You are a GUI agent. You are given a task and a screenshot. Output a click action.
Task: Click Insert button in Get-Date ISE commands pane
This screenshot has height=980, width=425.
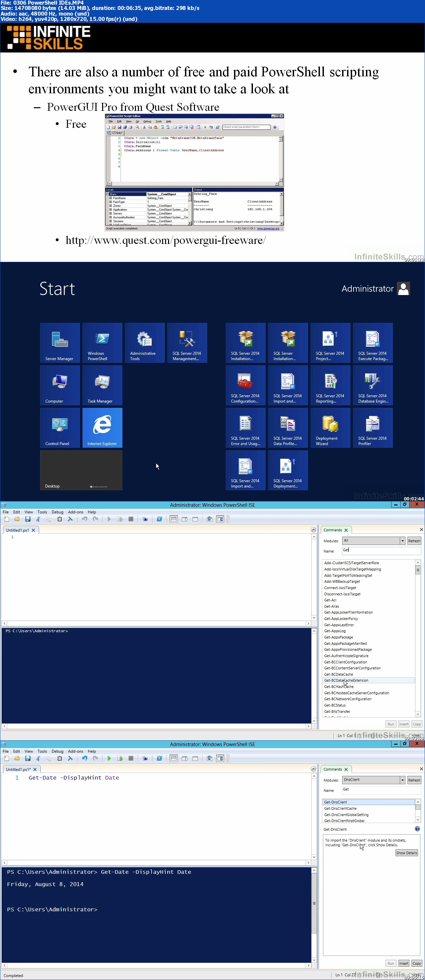point(404,963)
